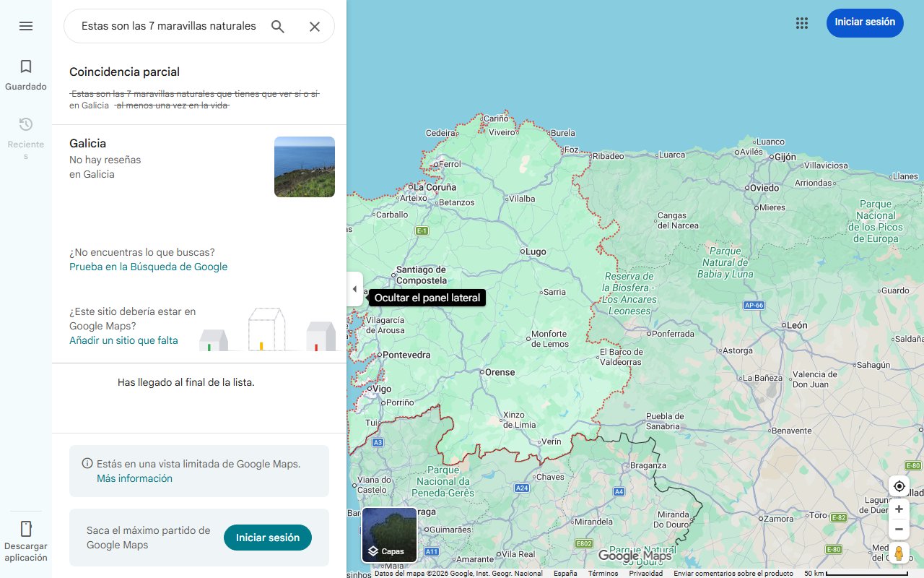Open the Capas map layers selector
This screenshot has width=924, height=578.
click(x=389, y=535)
